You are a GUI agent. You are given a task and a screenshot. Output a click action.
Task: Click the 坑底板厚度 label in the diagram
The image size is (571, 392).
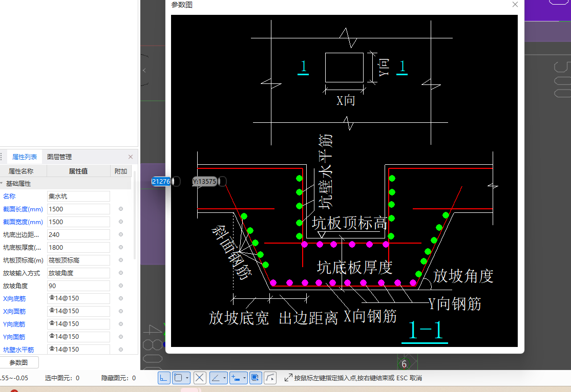click(354, 267)
